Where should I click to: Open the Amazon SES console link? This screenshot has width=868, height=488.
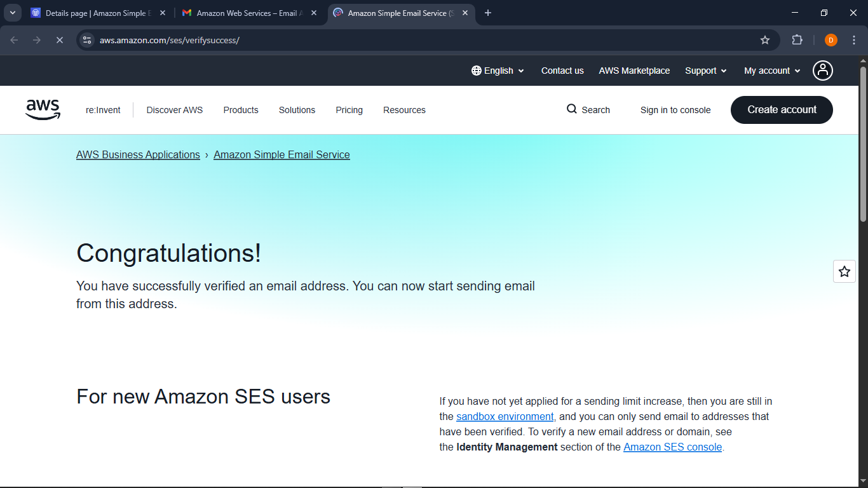pos(672,447)
